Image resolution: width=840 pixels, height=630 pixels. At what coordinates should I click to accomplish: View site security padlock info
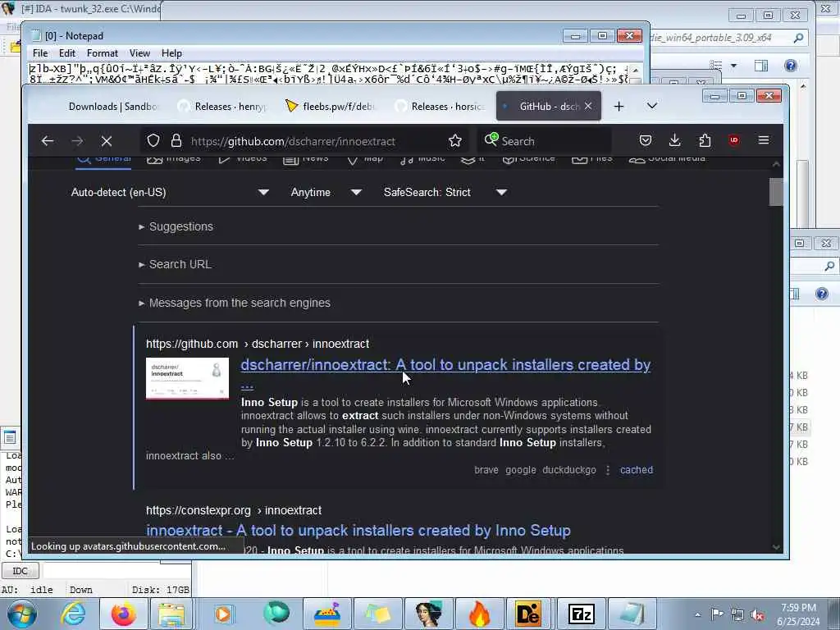tap(176, 141)
